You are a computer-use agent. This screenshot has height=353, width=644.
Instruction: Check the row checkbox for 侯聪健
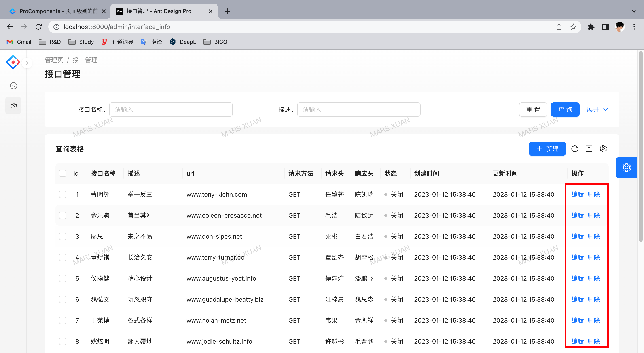[63, 278]
